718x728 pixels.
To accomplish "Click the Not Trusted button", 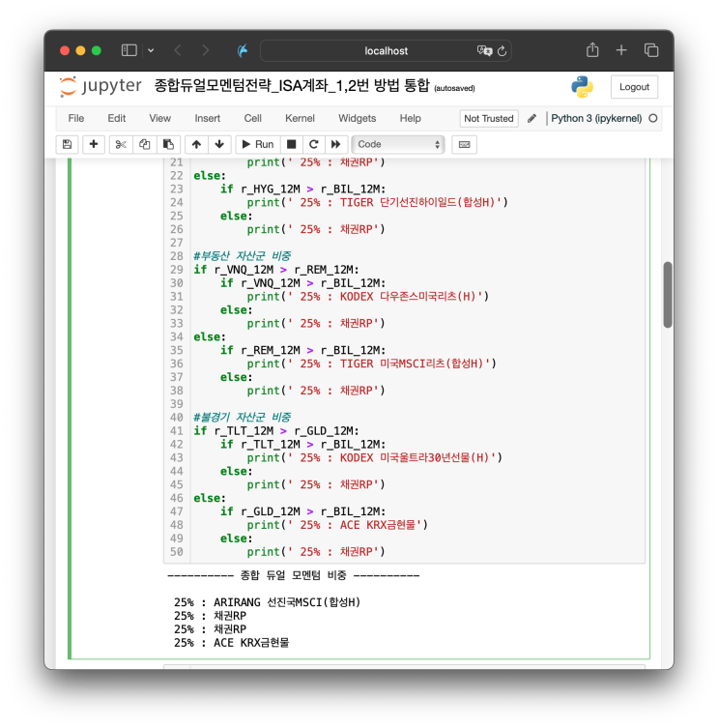I will (x=489, y=118).
